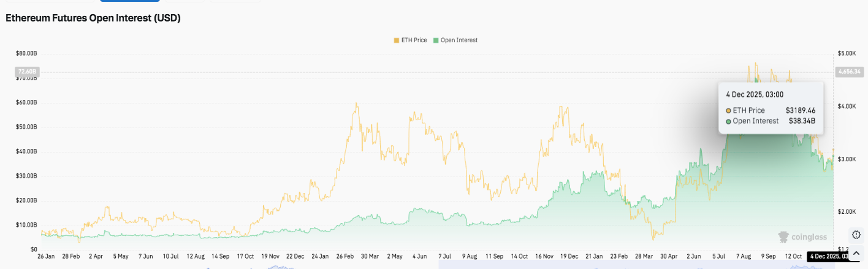868x269 pixels.
Task: Click the scroll-to-top chevron arrow
Action: tap(856, 254)
